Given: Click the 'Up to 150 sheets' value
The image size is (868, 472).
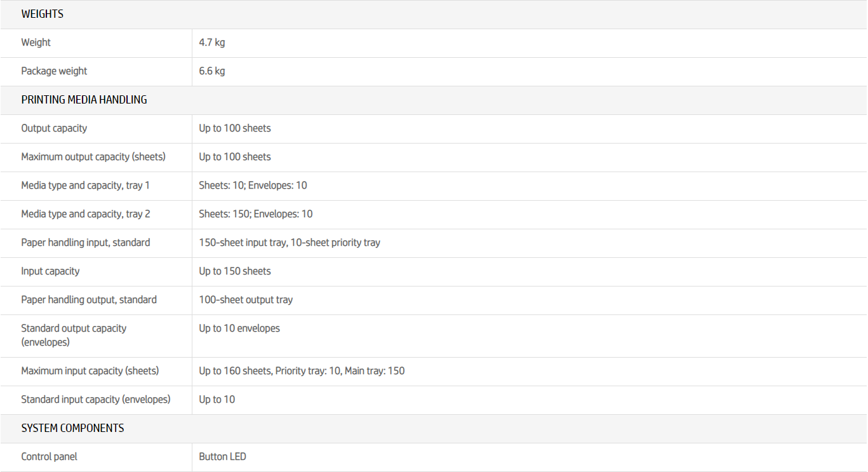Looking at the screenshot, I should pyautogui.click(x=235, y=271).
